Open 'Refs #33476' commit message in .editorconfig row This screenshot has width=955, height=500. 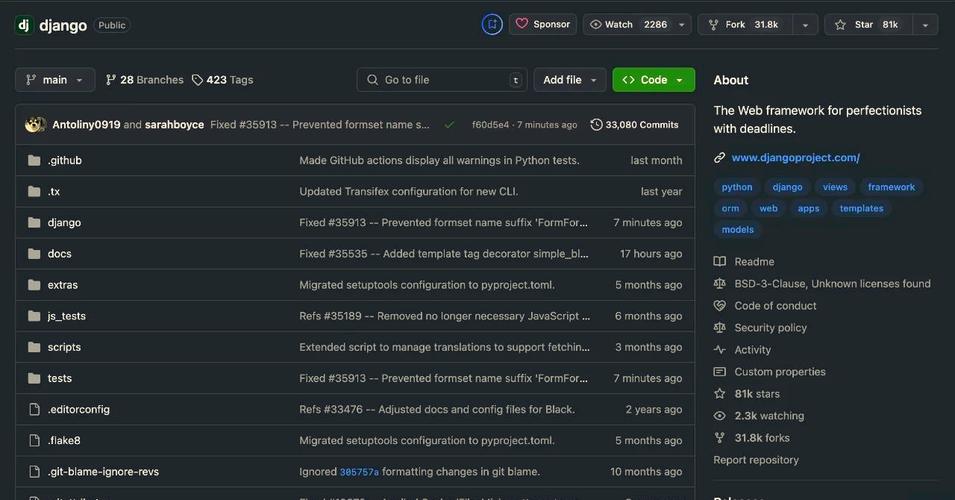(x=437, y=409)
